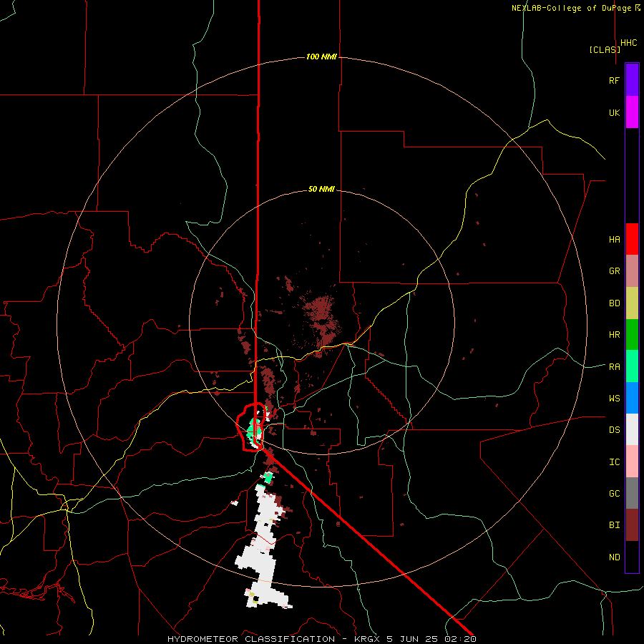Screen dimensions: 644x644
Task: Click the RF purple legend swatch
Action: [x=632, y=80]
